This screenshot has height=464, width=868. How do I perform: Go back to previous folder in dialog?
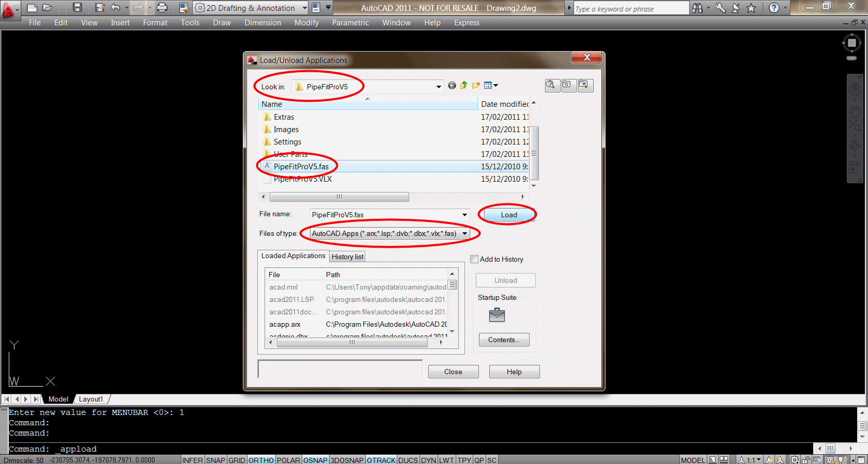pyautogui.click(x=452, y=86)
